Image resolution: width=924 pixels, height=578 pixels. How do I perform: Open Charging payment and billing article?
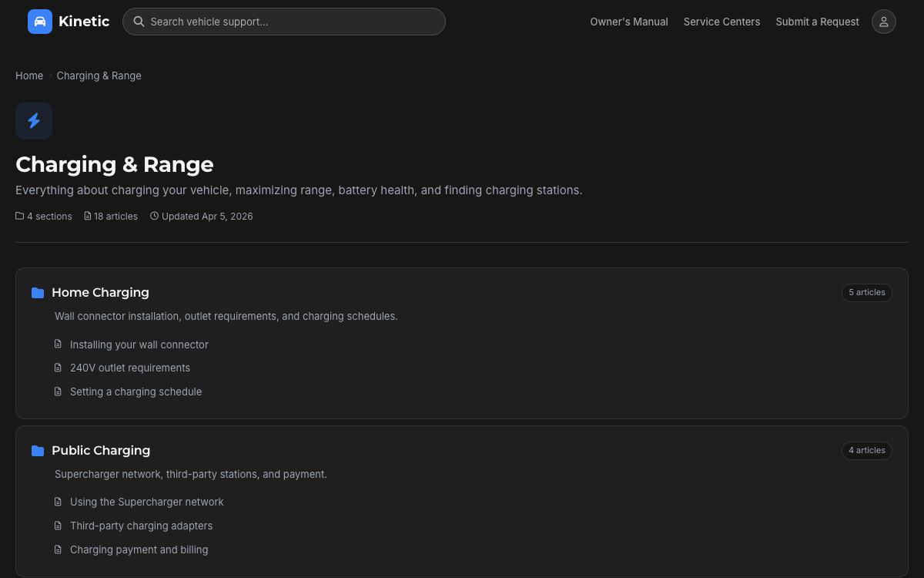click(x=139, y=549)
